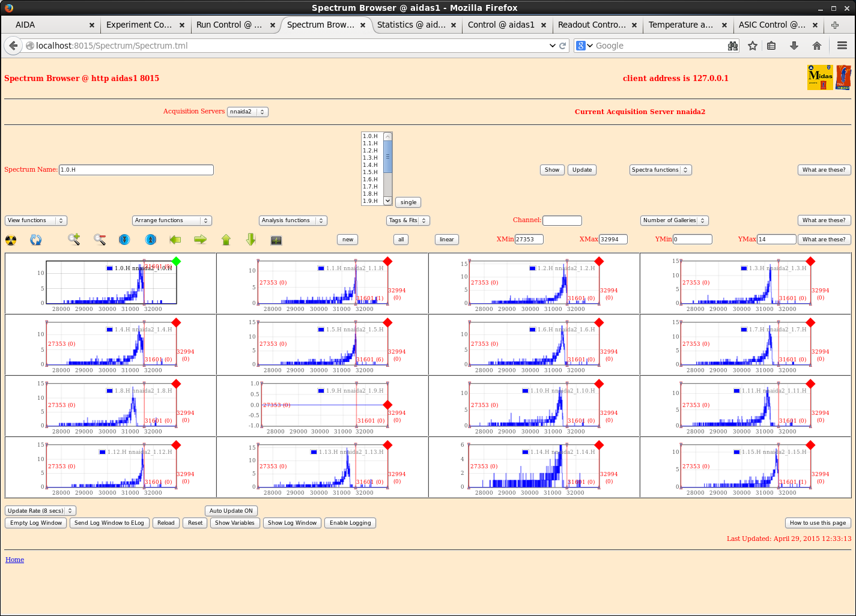Click the green left arrow icon
Viewport: 856px width, 616px height.
click(175, 240)
